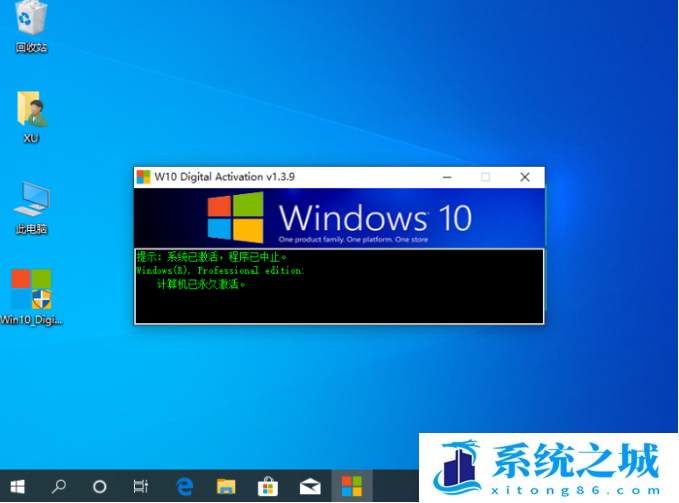
Task: Click the taskbar search magnifier
Action: tap(58, 487)
